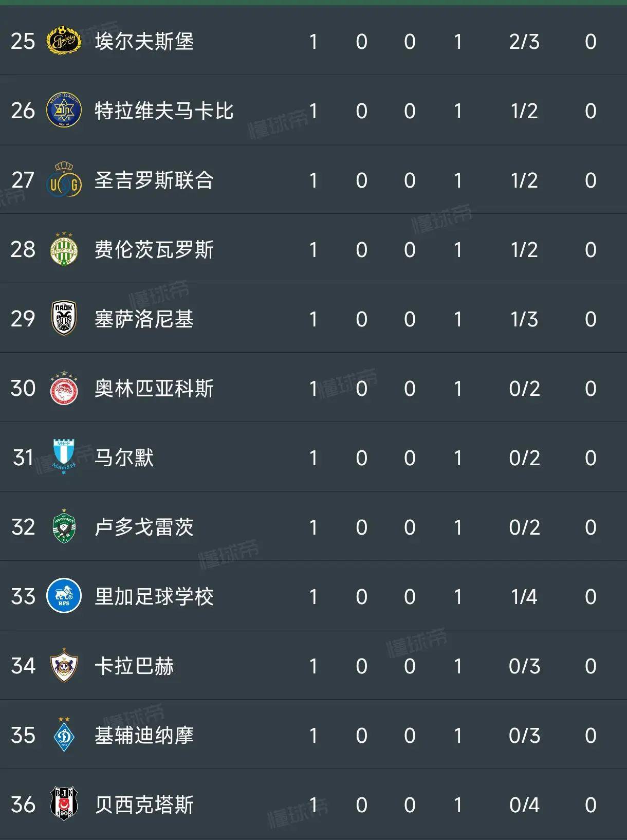Click rank number 30 in standings

click(23, 389)
